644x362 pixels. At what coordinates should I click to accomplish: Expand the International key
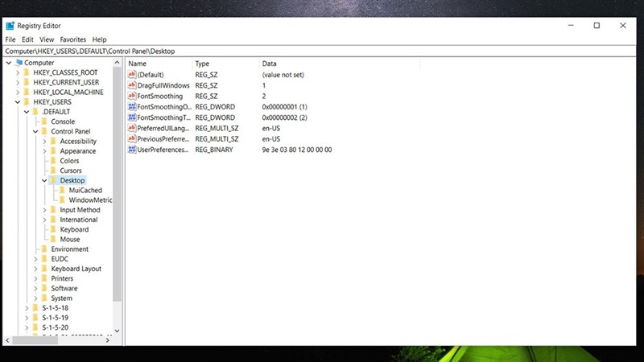(44, 220)
